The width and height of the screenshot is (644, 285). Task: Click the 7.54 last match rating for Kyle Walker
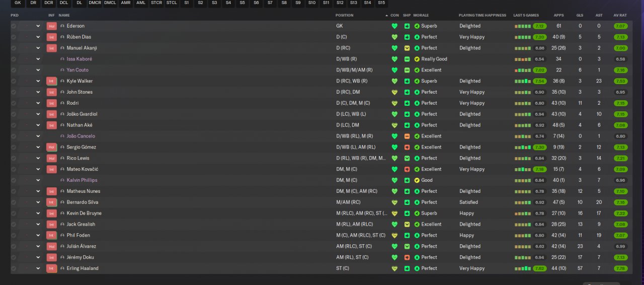(539, 81)
